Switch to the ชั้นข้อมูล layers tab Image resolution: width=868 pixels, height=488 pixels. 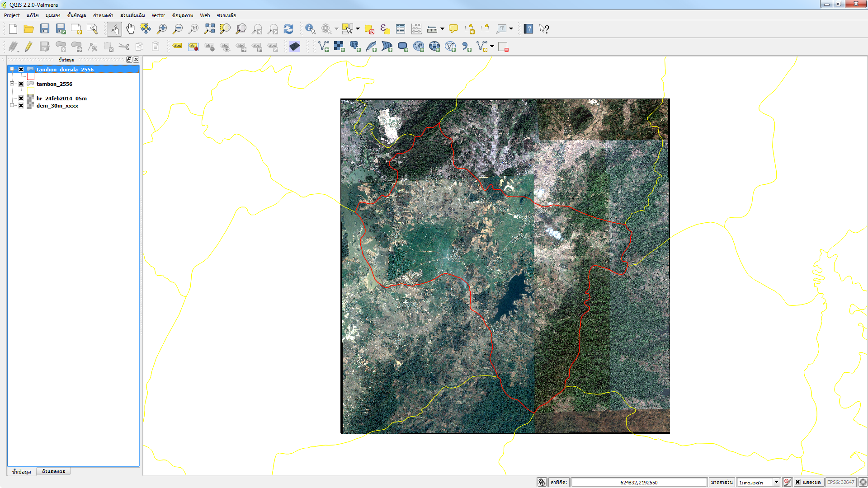tap(22, 471)
